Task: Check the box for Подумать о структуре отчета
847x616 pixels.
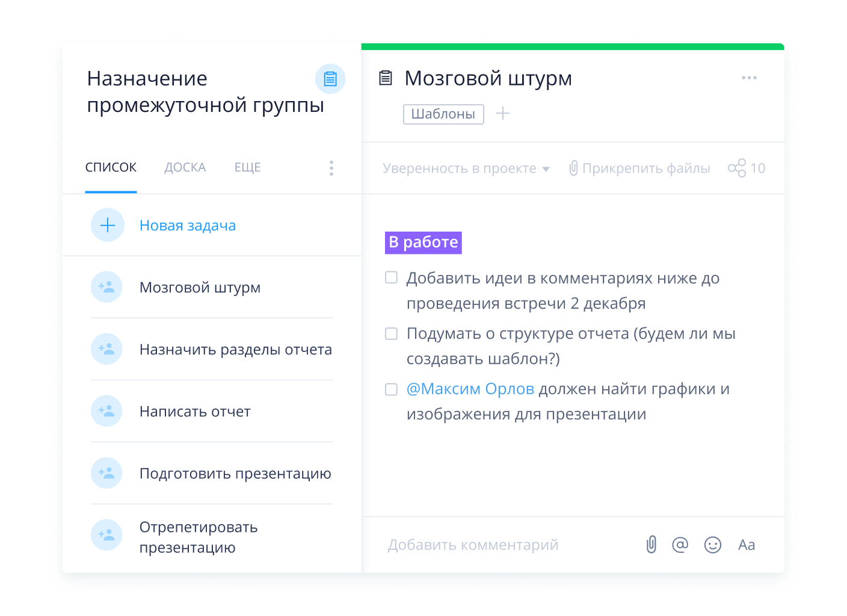Action: [x=391, y=333]
